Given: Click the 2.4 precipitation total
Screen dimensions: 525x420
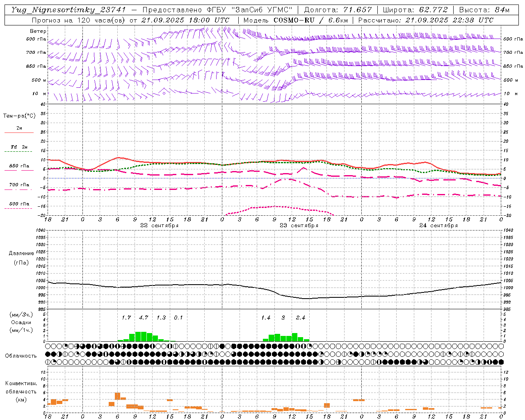Looking at the screenshot, I should 301,318.
